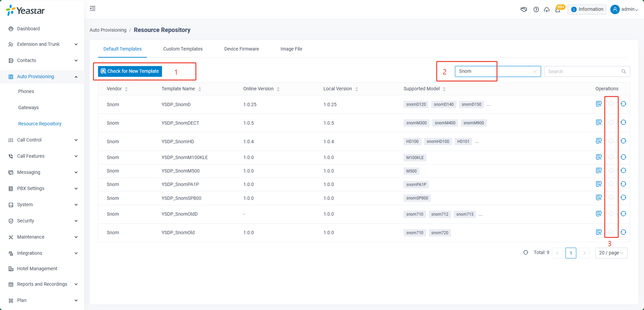View details icon for YSDP_SnomPA1P

[x=599, y=184]
